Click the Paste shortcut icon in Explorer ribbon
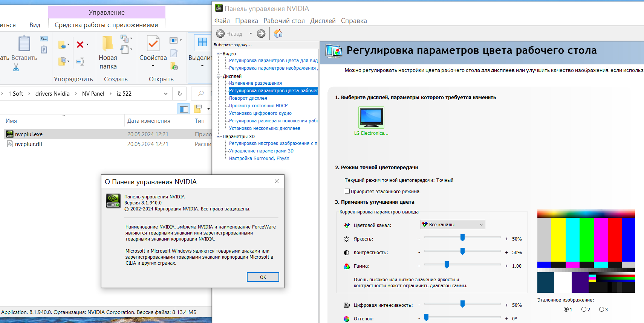Image resolution: width=644 pixels, height=323 pixels. [x=44, y=49]
